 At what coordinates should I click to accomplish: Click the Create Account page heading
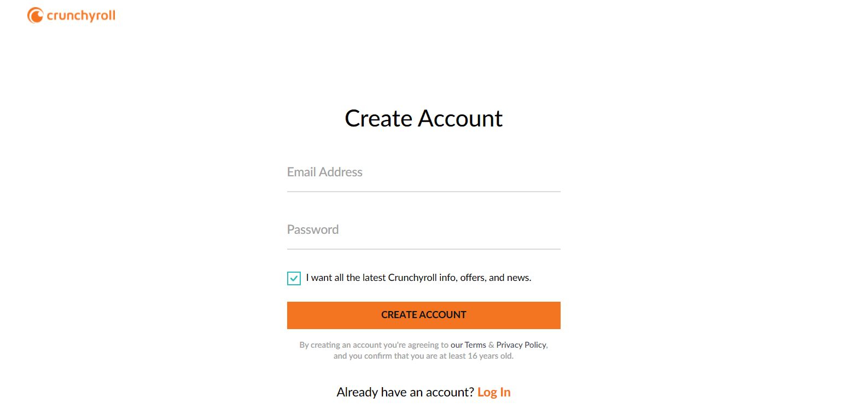tap(424, 118)
